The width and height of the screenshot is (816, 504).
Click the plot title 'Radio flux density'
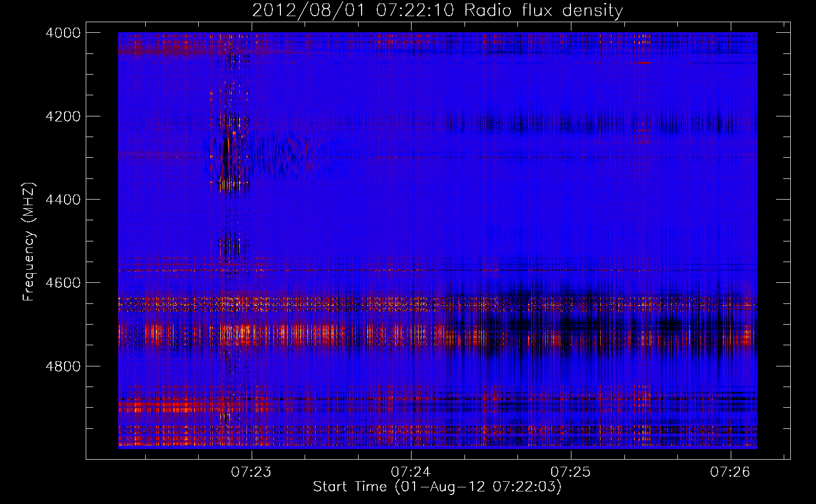point(543,11)
